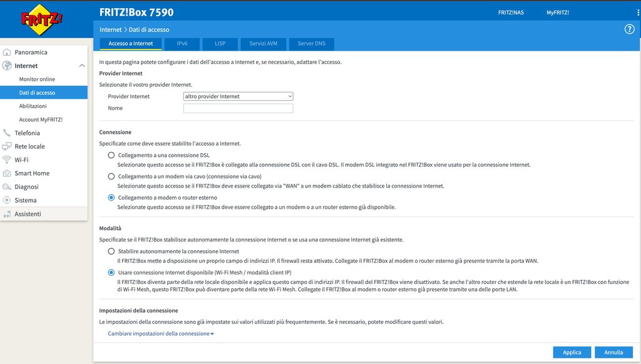This screenshot has height=364, width=641.
Task: Select Usare connessione Internet disponibile option
Action: [111, 273]
